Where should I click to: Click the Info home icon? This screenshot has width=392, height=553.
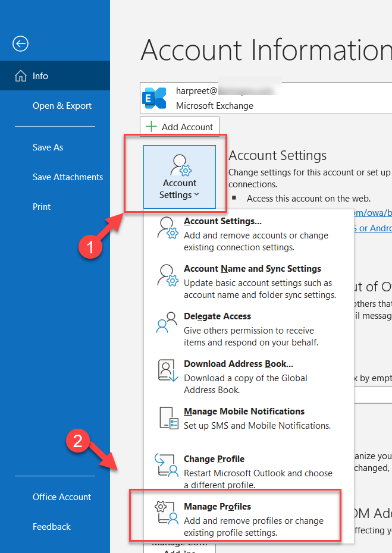[20, 76]
